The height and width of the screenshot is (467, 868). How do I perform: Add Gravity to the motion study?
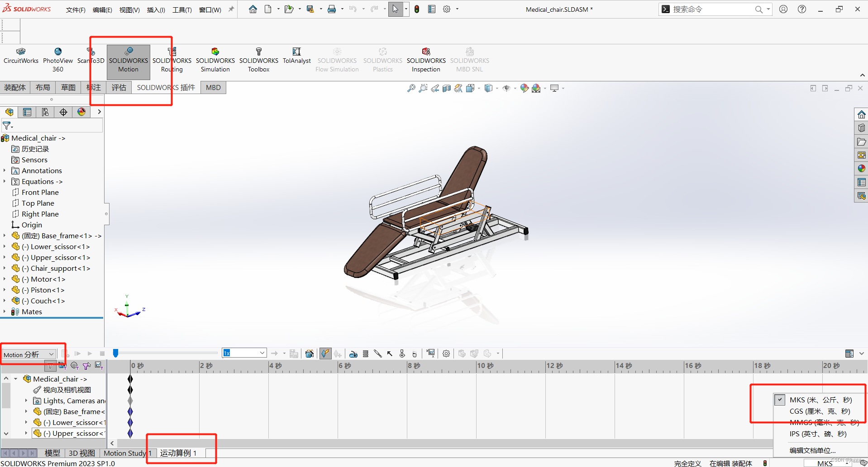click(x=414, y=354)
